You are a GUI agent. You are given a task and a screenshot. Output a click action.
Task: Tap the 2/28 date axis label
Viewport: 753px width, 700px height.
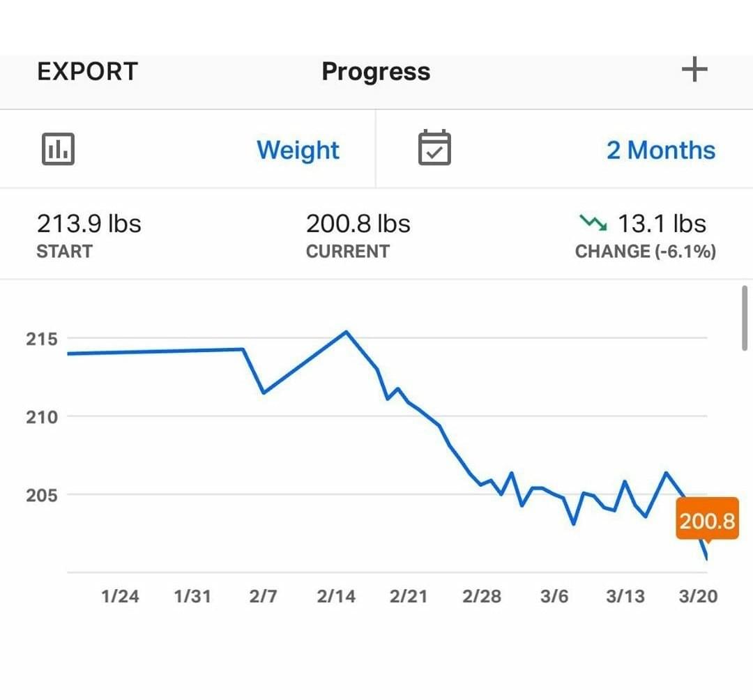[x=481, y=597]
